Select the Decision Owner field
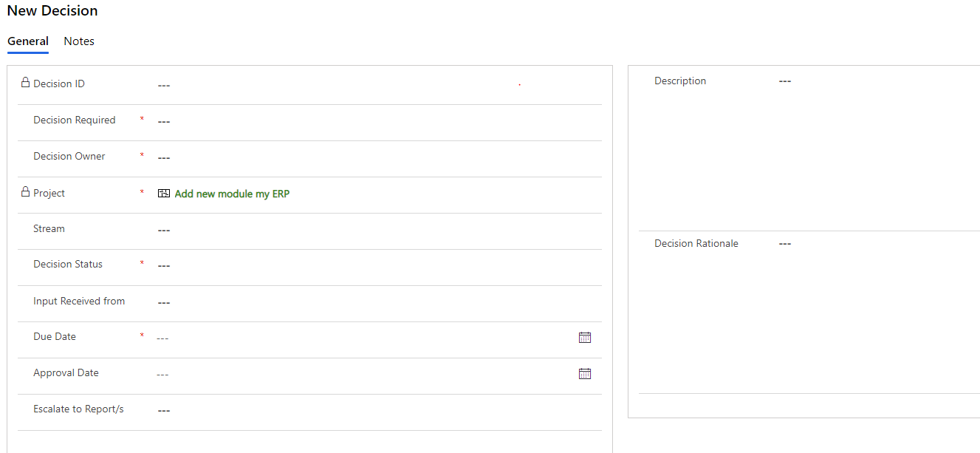The image size is (980, 453). pos(163,157)
